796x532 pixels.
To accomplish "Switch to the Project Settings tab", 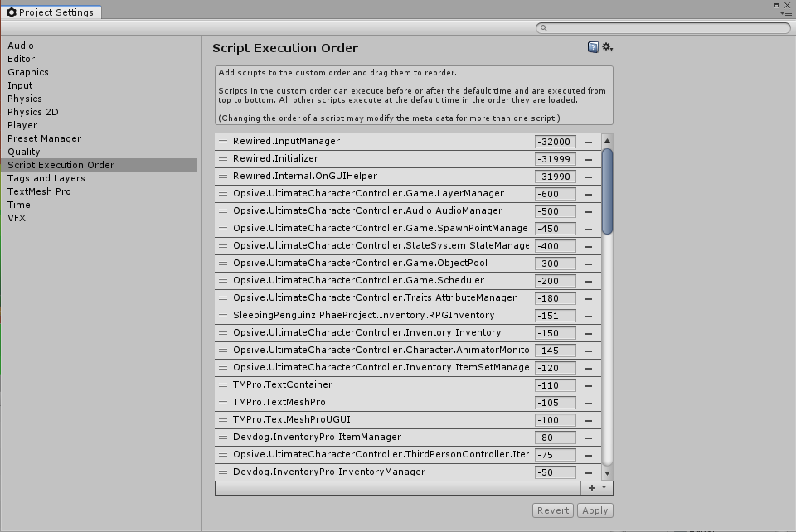I will pos(50,12).
